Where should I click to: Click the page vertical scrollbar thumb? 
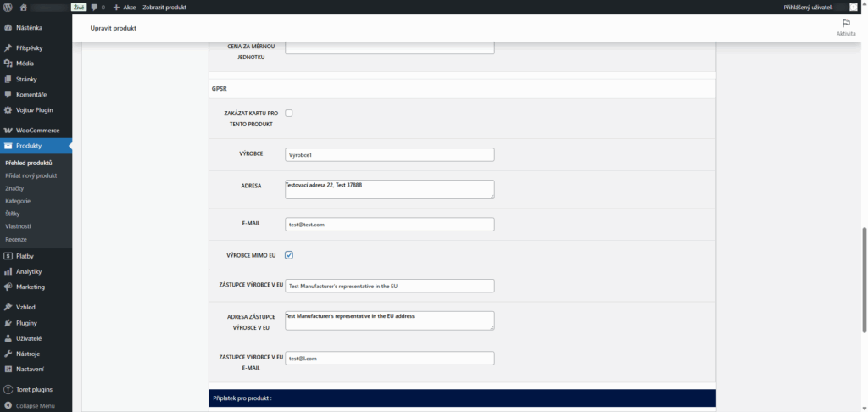pos(865,280)
